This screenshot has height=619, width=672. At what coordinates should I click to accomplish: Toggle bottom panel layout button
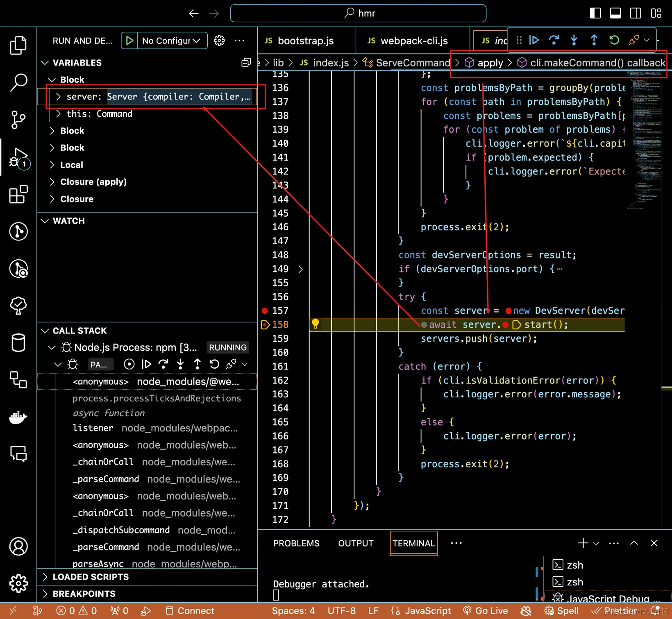[x=615, y=14]
